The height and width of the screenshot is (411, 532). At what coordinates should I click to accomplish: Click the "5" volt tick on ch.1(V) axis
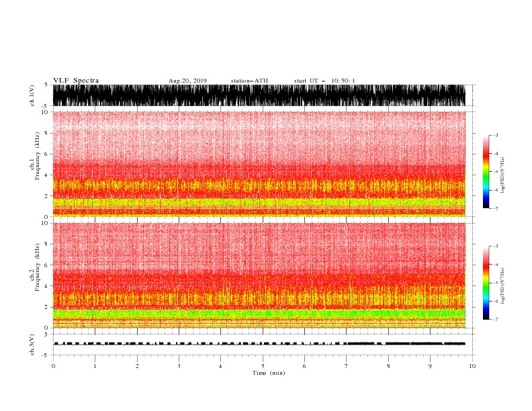pos(47,85)
